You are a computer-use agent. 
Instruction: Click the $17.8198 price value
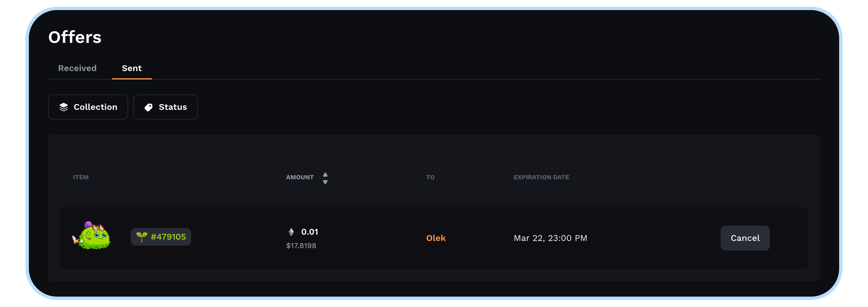click(301, 246)
